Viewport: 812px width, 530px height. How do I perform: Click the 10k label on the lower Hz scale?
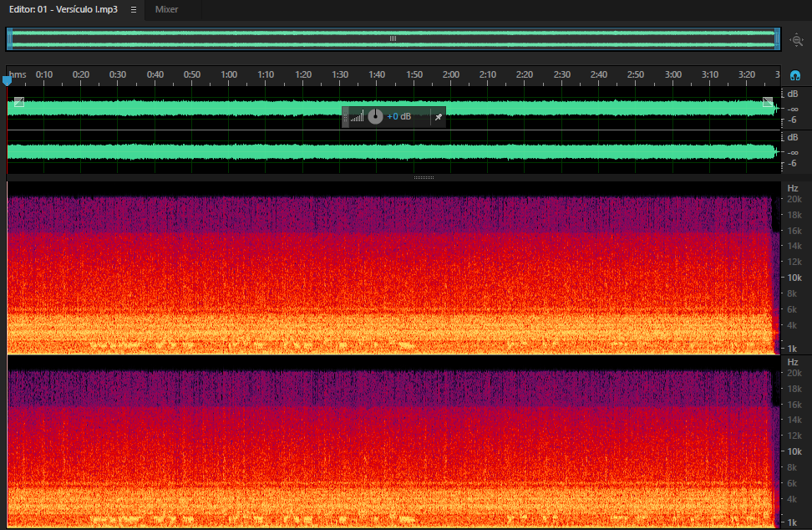(794, 451)
